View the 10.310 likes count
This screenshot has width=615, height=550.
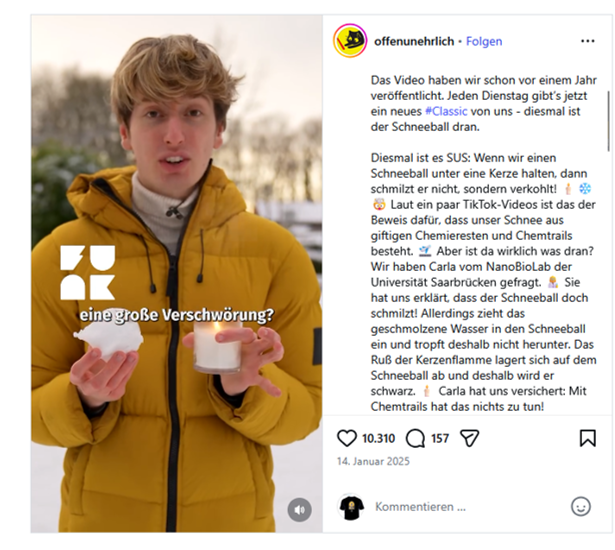coord(378,438)
